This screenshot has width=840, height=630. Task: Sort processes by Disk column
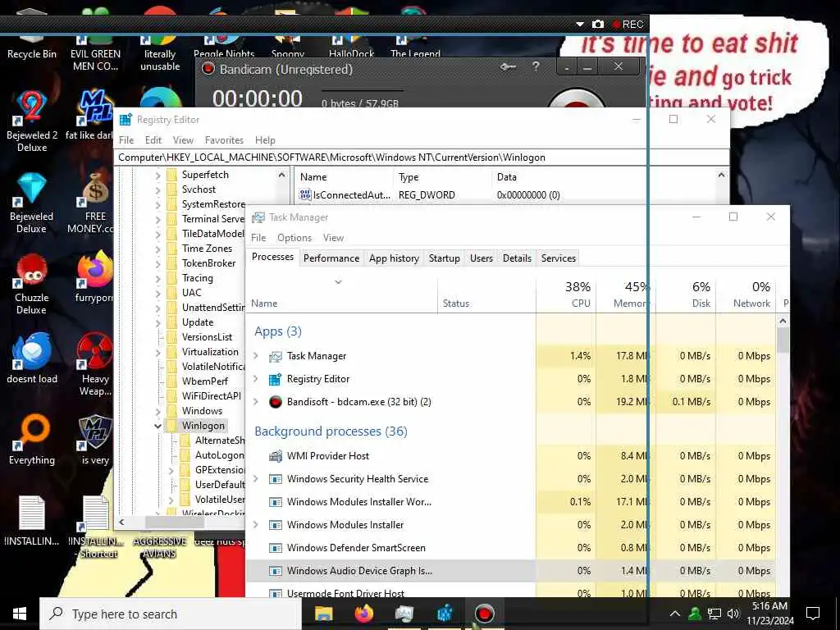[x=687, y=294]
